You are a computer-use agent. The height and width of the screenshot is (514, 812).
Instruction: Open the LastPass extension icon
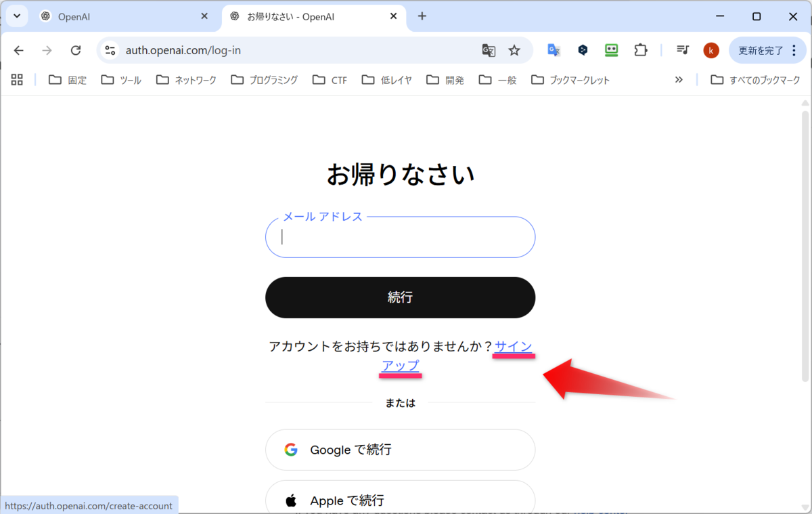click(611, 49)
